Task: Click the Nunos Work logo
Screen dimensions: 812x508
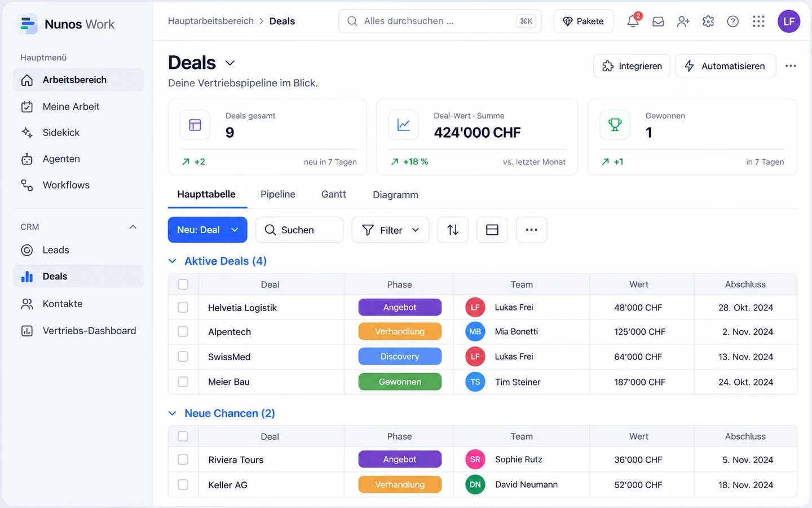Action: (x=67, y=24)
